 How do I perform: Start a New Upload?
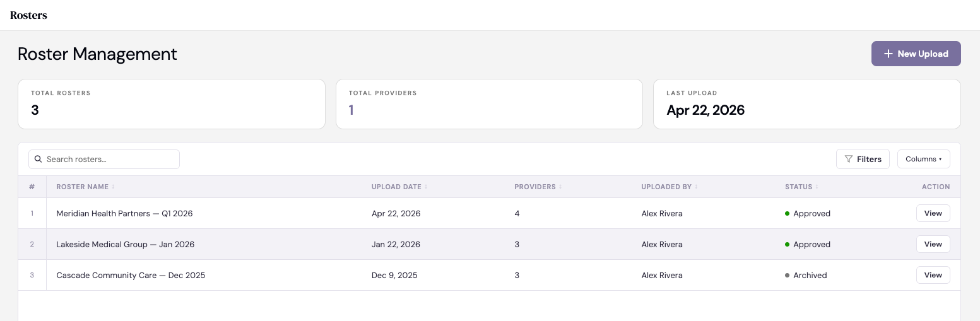(916, 54)
